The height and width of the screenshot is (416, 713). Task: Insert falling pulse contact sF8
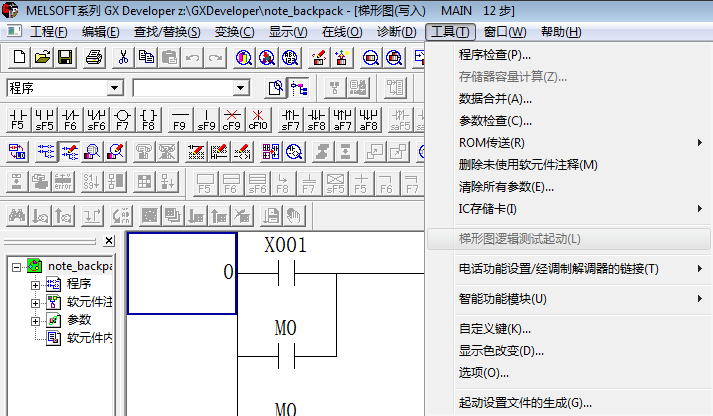[316, 120]
